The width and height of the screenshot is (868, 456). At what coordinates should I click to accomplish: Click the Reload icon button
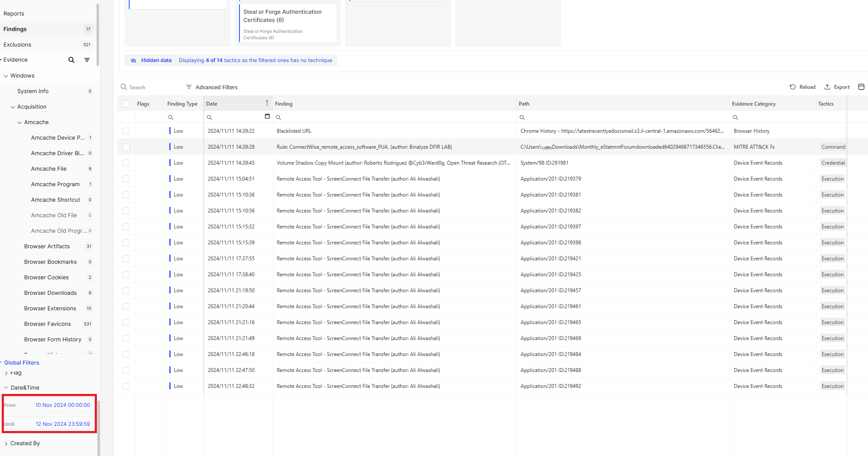pos(793,87)
